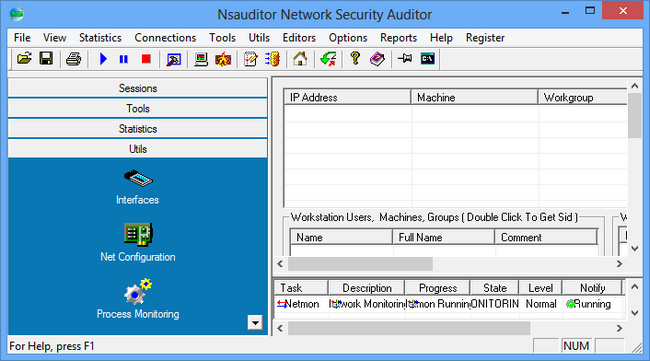Stop with the red square button

[x=146, y=59]
